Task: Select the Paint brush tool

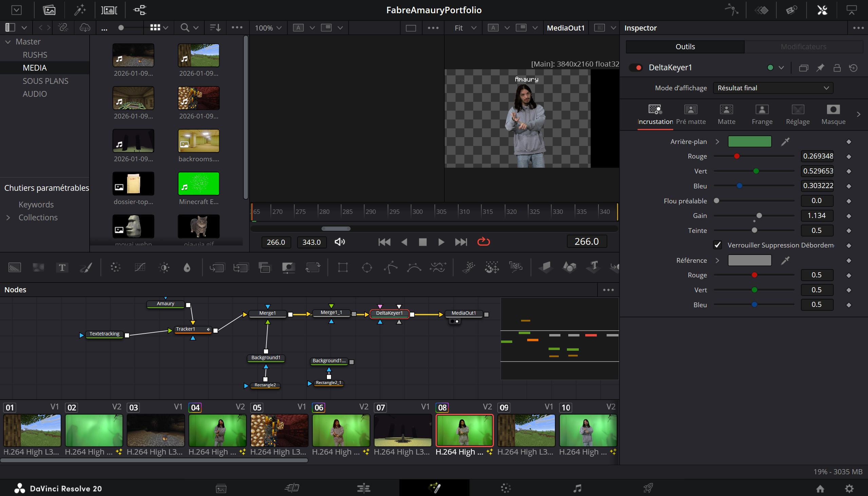Action: point(86,268)
